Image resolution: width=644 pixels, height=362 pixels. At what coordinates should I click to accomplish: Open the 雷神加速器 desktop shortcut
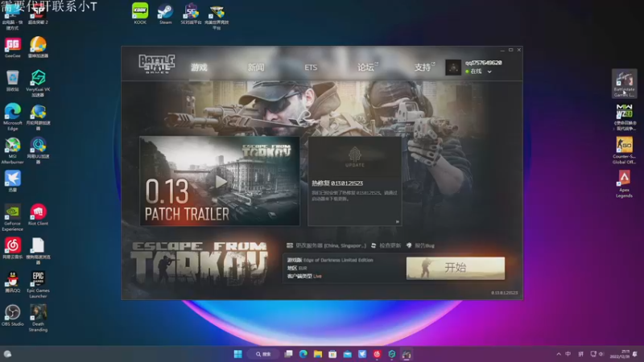(x=38, y=47)
